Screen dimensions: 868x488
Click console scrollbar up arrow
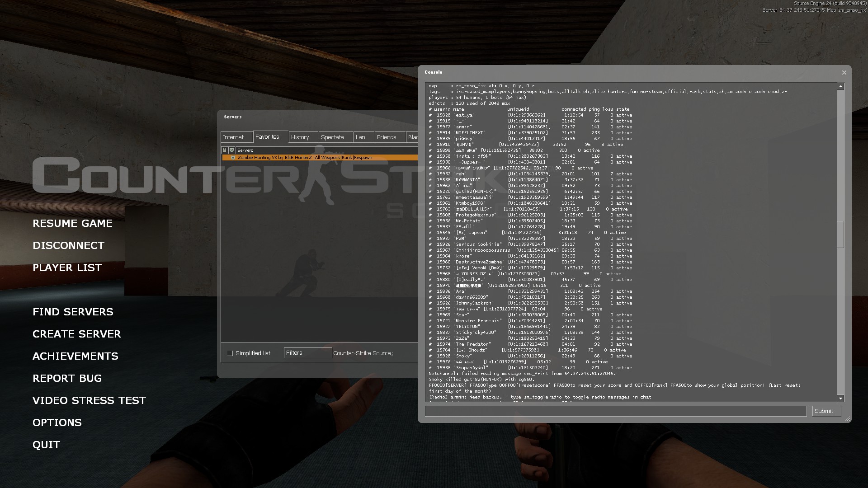[840, 86]
